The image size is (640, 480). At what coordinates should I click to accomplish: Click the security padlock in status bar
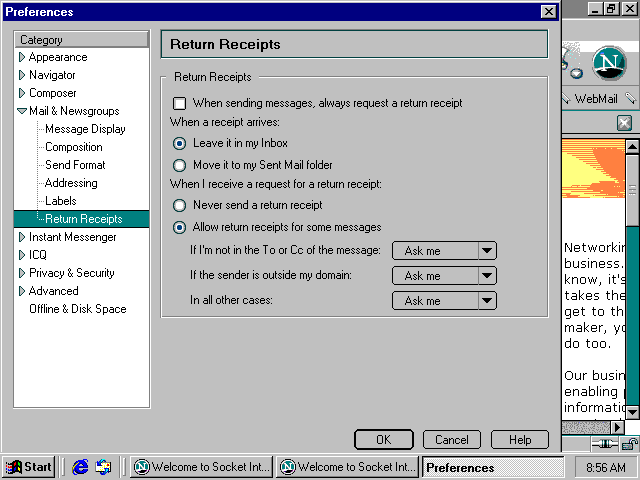(629, 444)
